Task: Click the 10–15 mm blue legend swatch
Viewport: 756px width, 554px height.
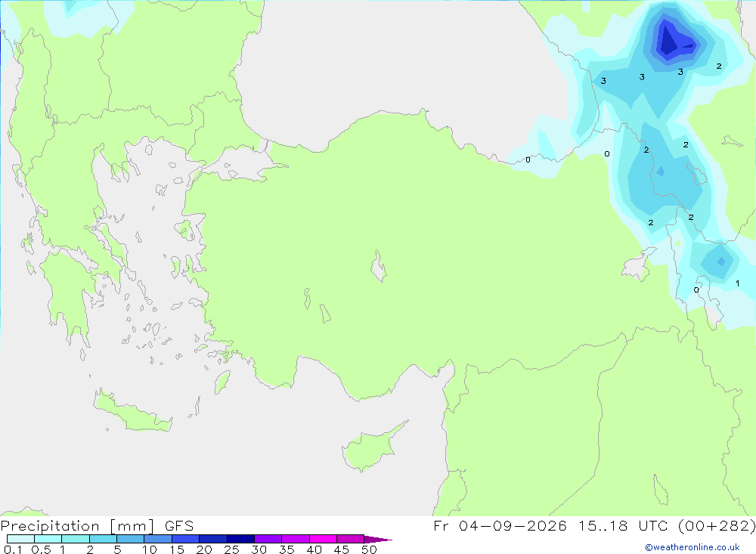Action: click(x=158, y=539)
